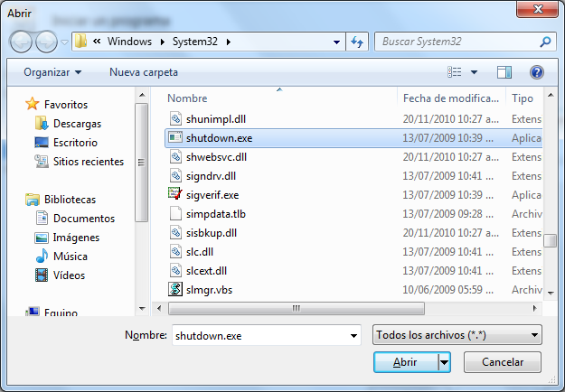
Task: Expand the arrow after System32 in path
Action: (x=229, y=42)
